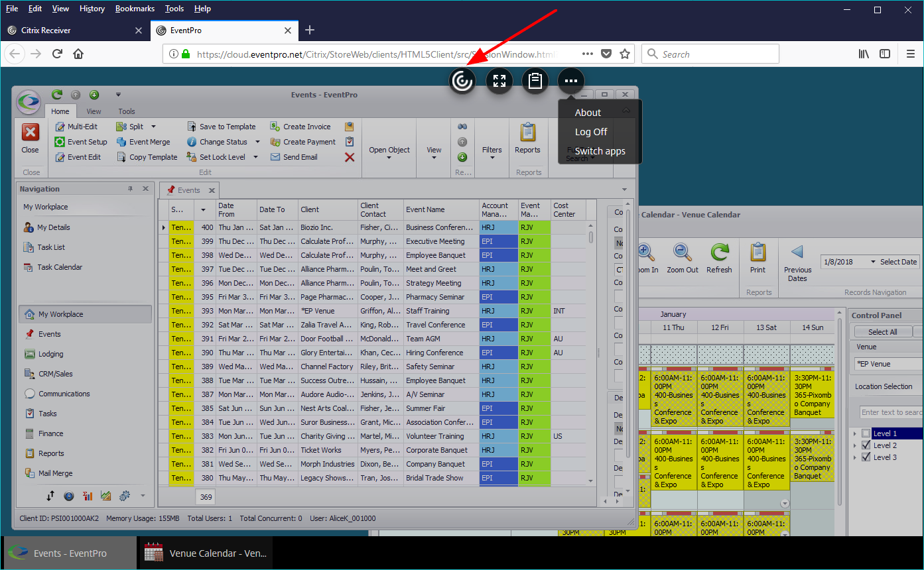This screenshot has height=570, width=924.
Task: Click gear settings icon in navigation footer
Action: click(124, 496)
